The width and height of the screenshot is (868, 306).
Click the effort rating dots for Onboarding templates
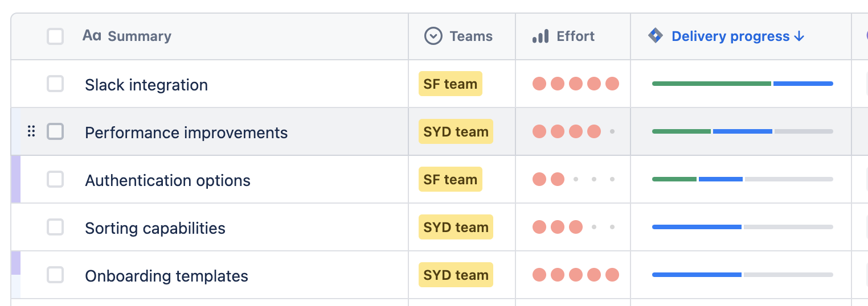tap(576, 275)
